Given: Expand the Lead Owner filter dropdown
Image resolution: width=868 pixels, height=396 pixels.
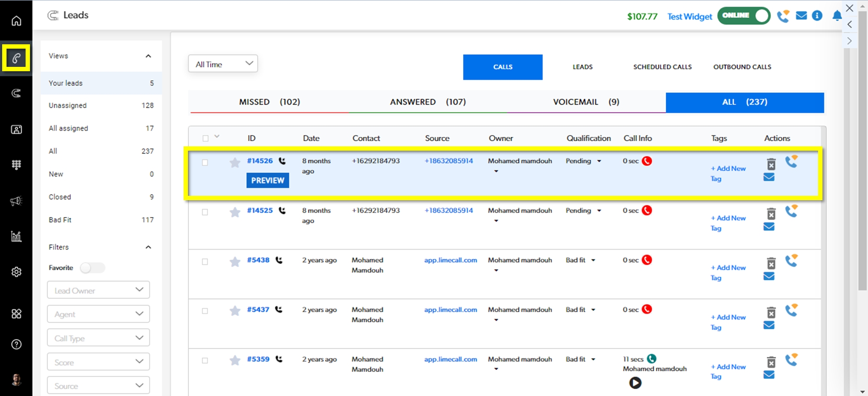Looking at the screenshot, I should (x=99, y=290).
